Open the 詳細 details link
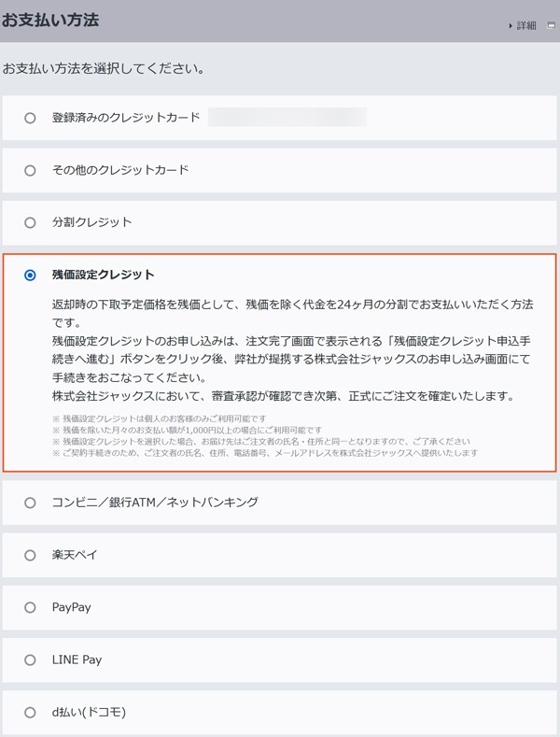 526,25
